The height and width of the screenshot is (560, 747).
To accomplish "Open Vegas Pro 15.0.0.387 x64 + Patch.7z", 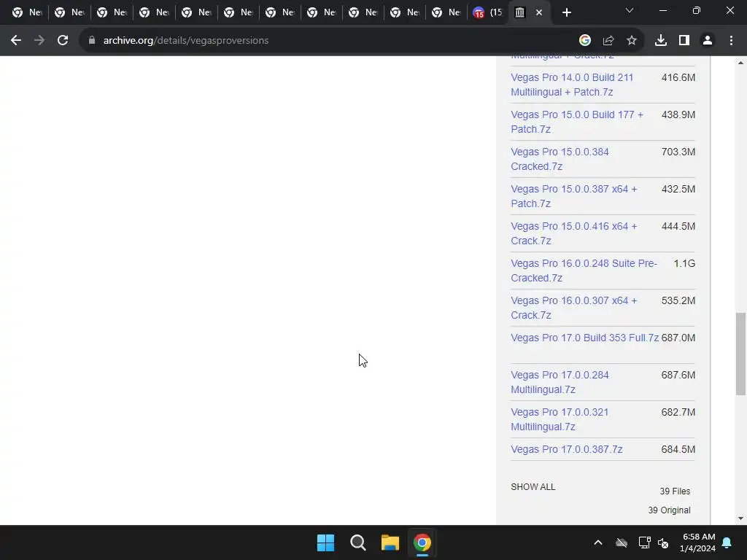I will click(573, 196).
